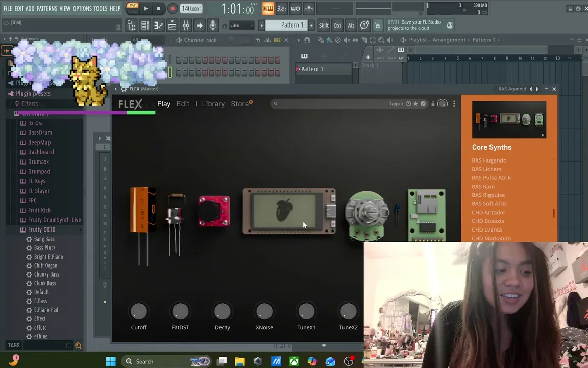
Task: Arm recording with the Record button
Action: (x=173, y=8)
